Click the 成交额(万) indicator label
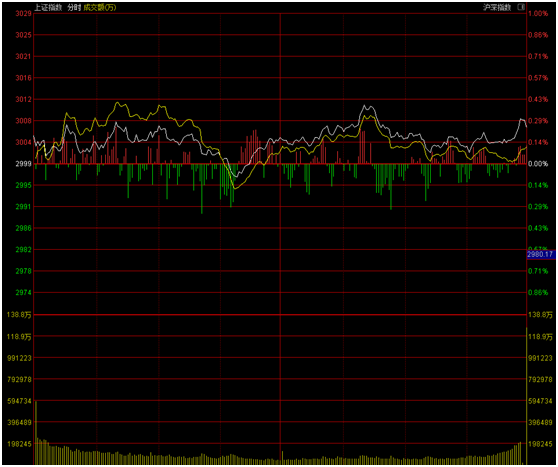Viewport: 558px width, 467px height. (x=100, y=7)
